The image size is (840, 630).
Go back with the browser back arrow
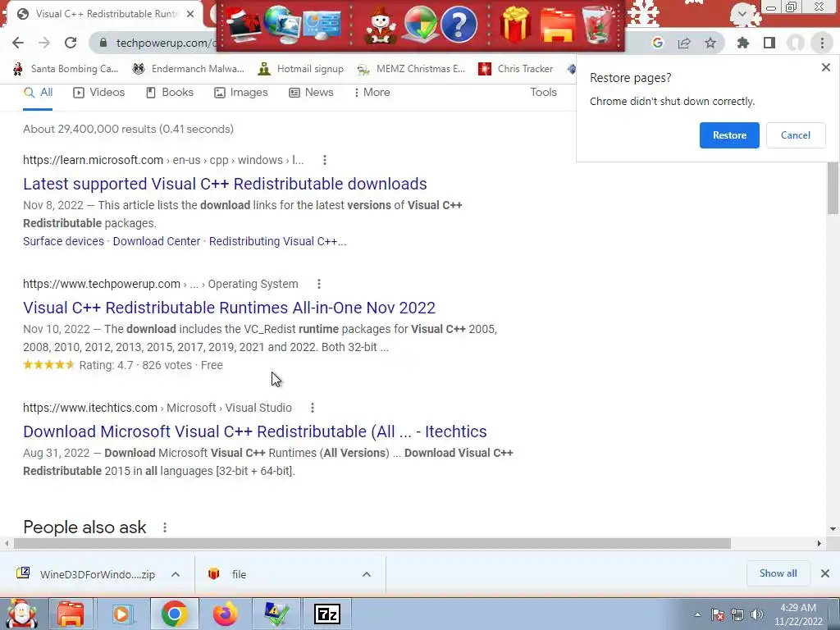(x=18, y=43)
